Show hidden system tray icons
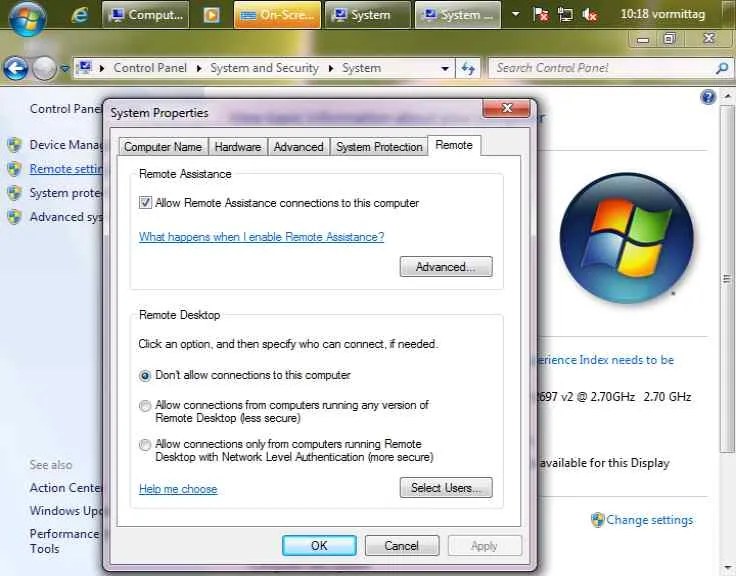This screenshot has height=576, width=736. [x=515, y=15]
